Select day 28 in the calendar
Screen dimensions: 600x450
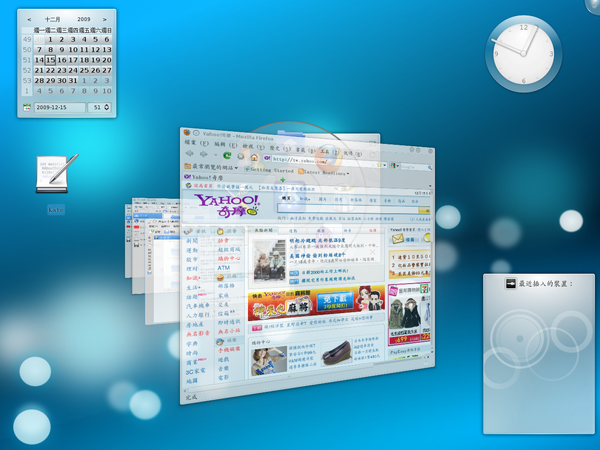(x=39, y=81)
